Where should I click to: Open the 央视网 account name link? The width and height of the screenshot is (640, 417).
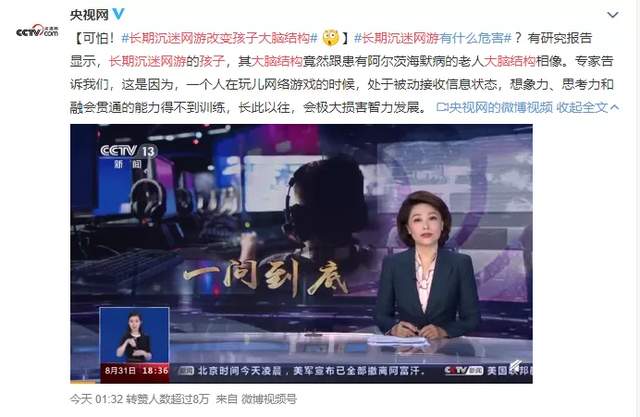click(89, 15)
